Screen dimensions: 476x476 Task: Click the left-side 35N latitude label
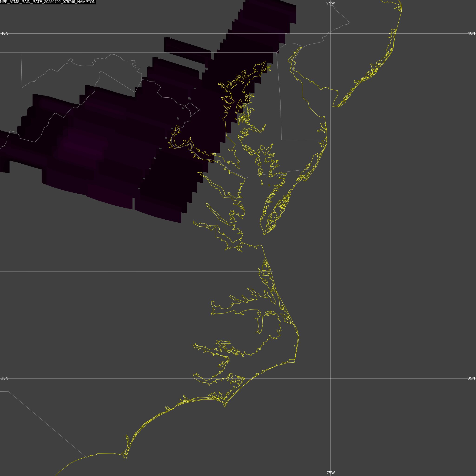5,378
